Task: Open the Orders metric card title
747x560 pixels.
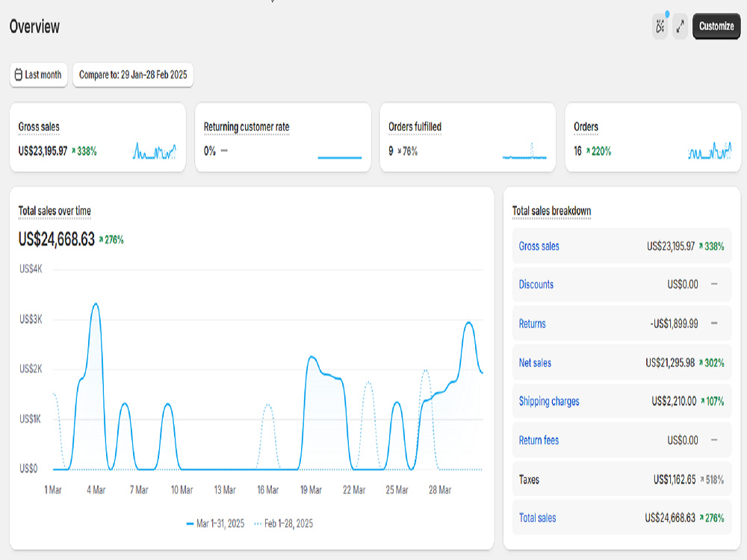Action: tap(586, 127)
